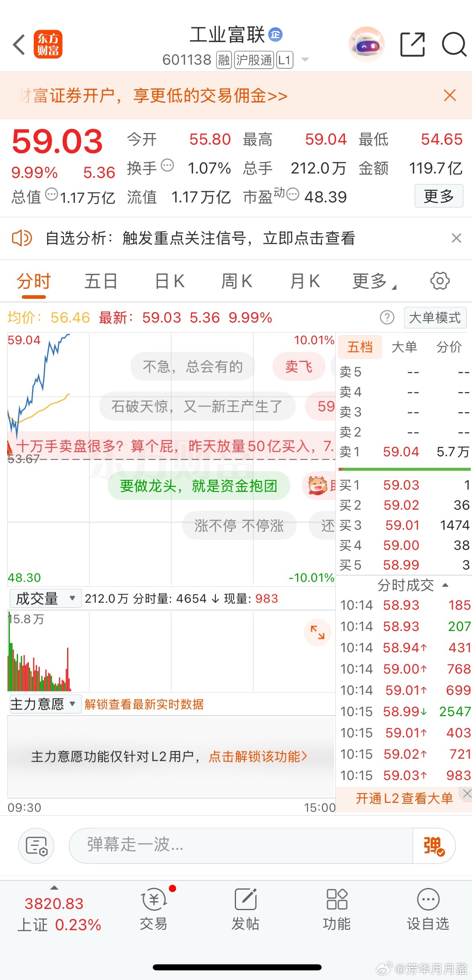This screenshot has height=980, width=472.
Task: Tap the share icon
Action: [x=412, y=44]
